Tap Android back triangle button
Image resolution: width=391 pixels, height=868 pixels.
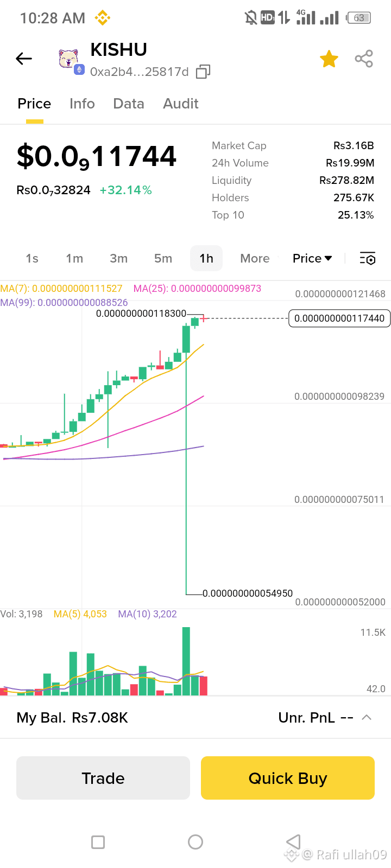293,842
